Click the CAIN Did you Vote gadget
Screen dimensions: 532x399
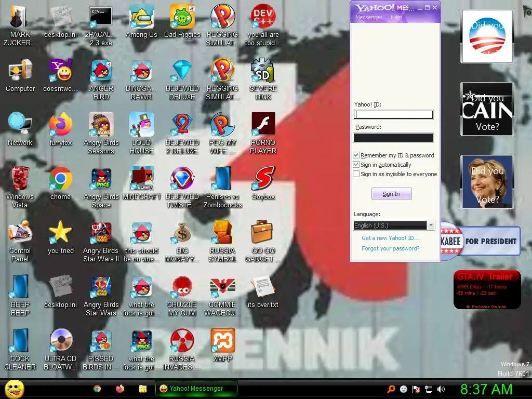pyautogui.click(x=487, y=109)
